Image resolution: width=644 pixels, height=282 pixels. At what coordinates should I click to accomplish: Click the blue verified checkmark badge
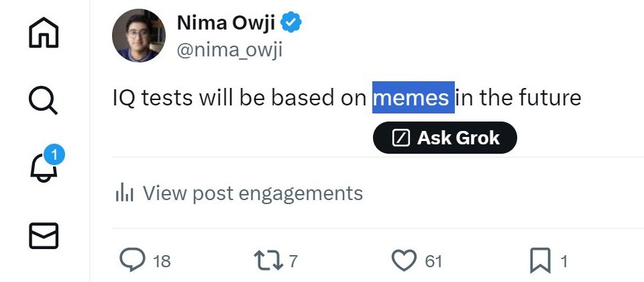pyautogui.click(x=291, y=23)
